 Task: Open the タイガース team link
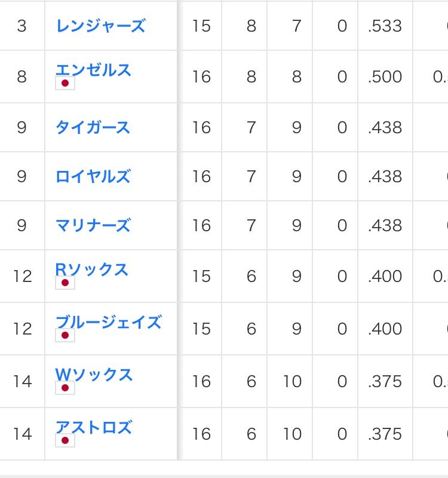pyautogui.click(x=93, y=127)
